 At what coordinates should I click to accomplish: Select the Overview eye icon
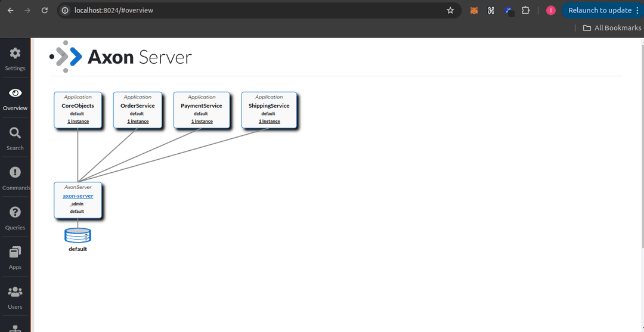(x=15, y=94)
